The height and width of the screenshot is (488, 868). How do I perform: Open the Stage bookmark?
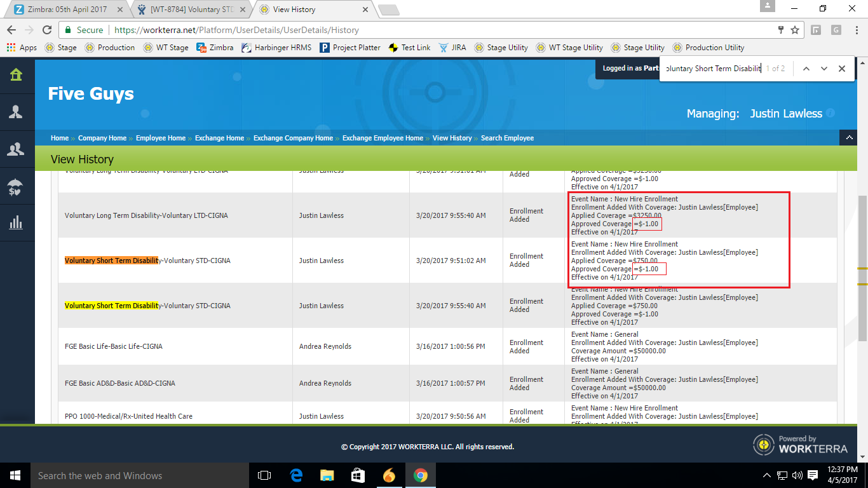click(x=60, y=48)
